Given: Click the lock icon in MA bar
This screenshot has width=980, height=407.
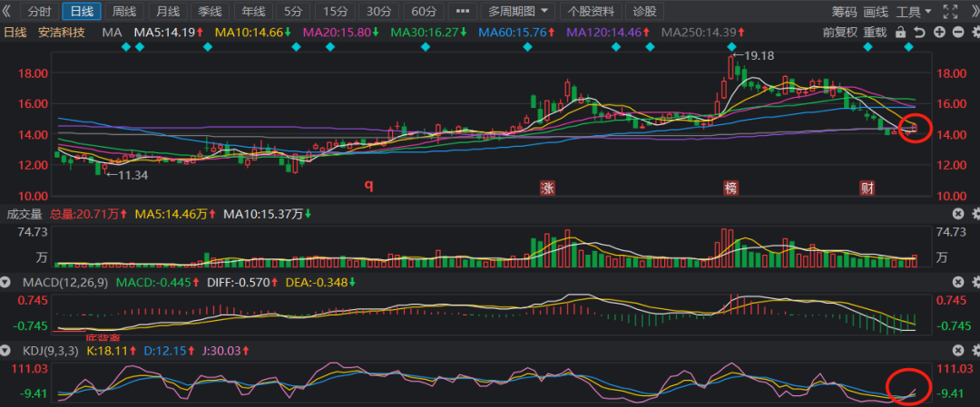Looking at the screenshot, I should click(x=900, y=32).
